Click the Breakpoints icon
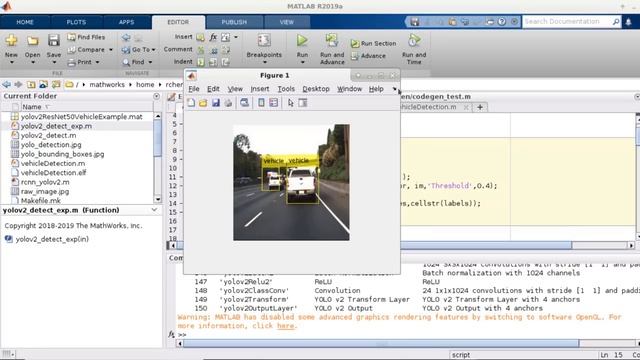The height and width of the screenshot is (360, 640). pyautogui.click(x=264, y=40)
